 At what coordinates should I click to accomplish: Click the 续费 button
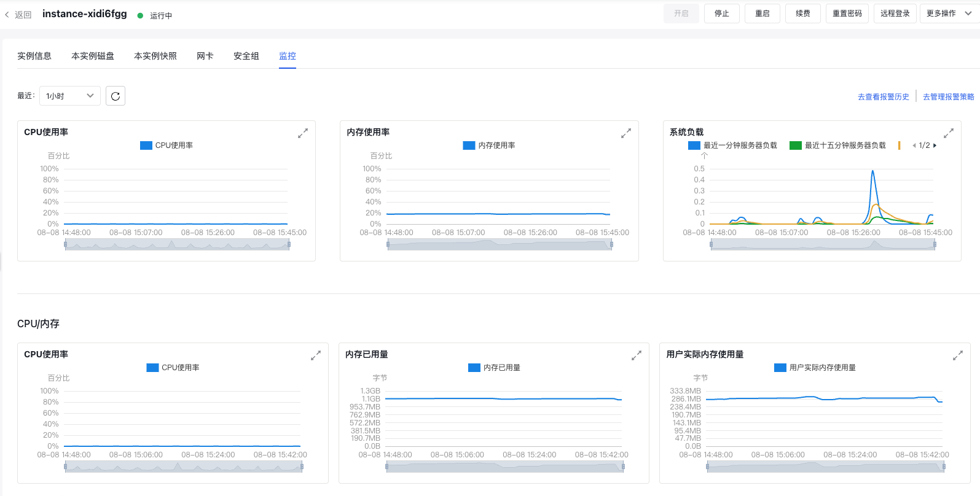[x=803, y=14]
